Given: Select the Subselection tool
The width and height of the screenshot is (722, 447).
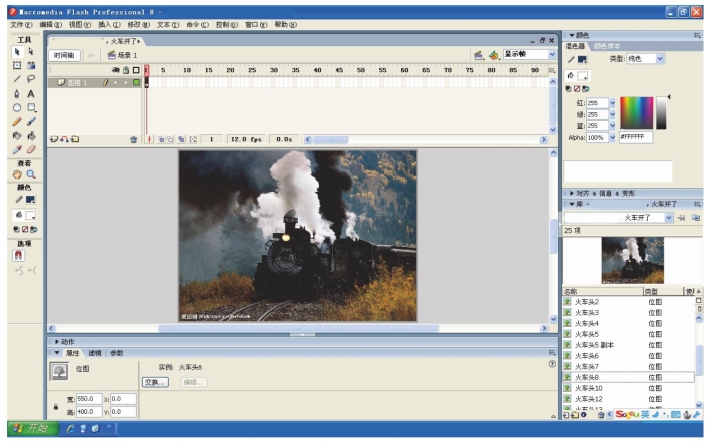Looking at the screenshot, I should (x=31, y=52).
